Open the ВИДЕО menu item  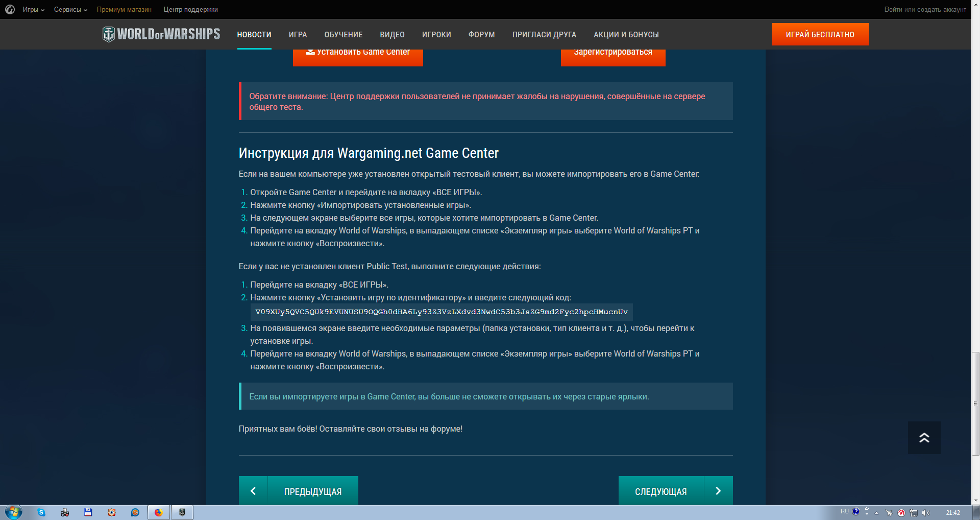(x=392, y=34)
